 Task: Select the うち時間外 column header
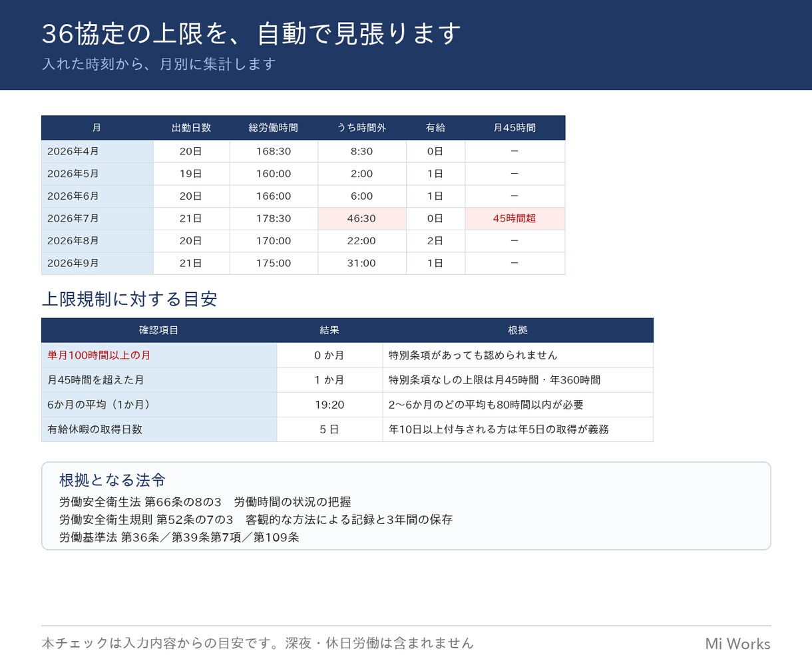point(361,128)
